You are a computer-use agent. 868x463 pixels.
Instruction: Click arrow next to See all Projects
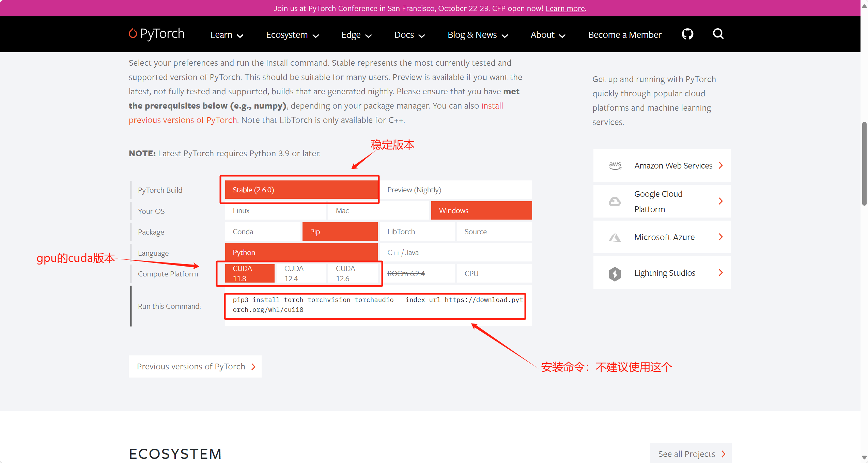point(724,454)
